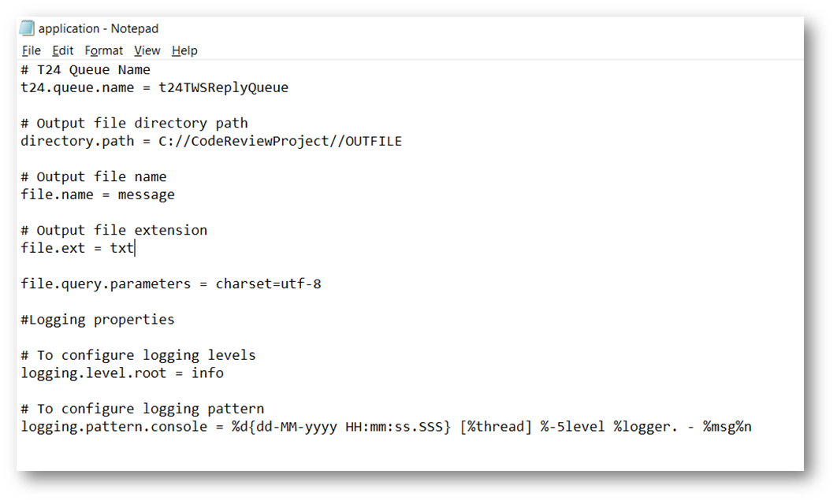Open the Edit menu
The width and height of the screenshot is (837, 504).
tap(63, 50)
